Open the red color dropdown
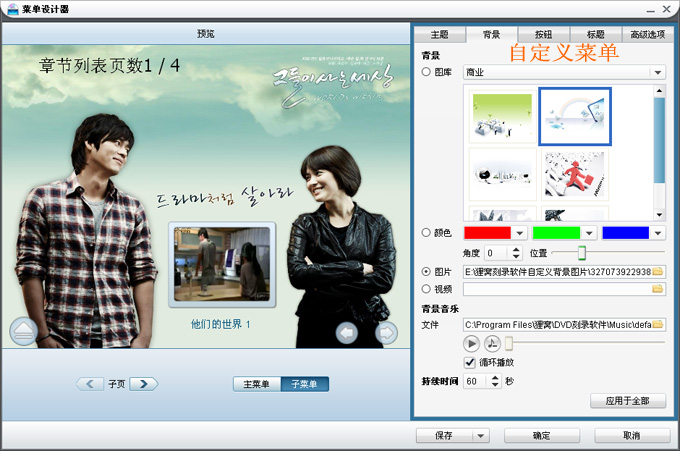 point(520,233)
